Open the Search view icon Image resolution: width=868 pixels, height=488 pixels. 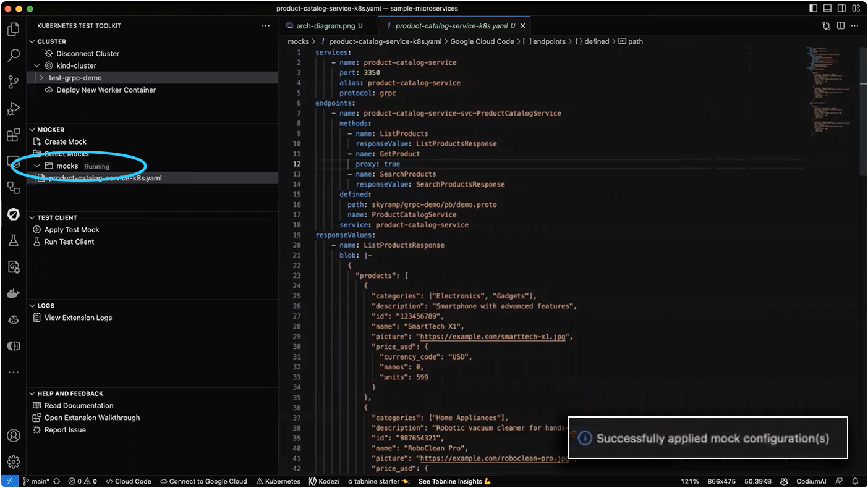pyautogui.click(x=13, y=56)
